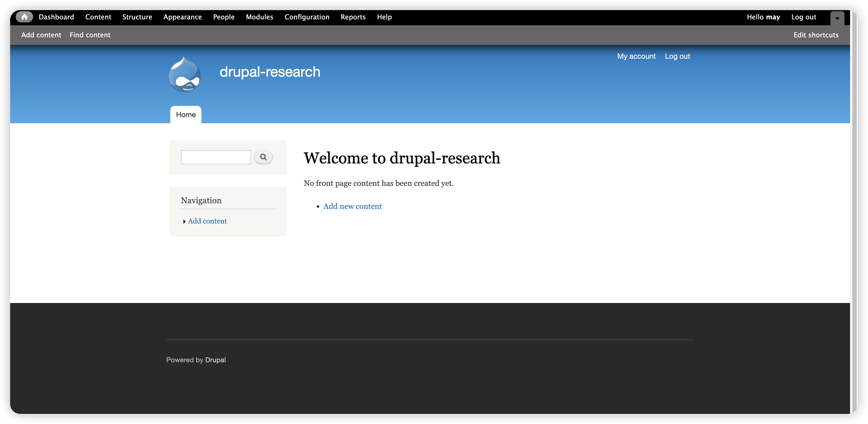Open the Appearance menu

[183, 17]
